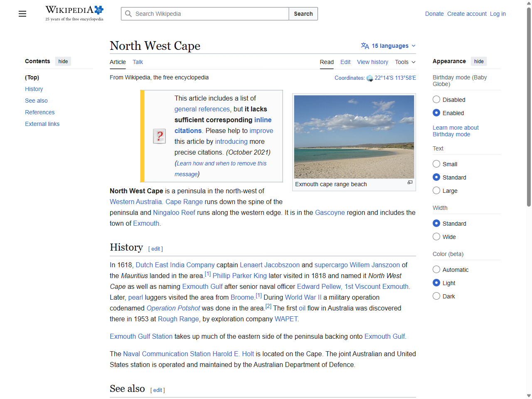
Task: Open the Phillip Parker King link
Action: pyautogui.click(x=240, y=276)
